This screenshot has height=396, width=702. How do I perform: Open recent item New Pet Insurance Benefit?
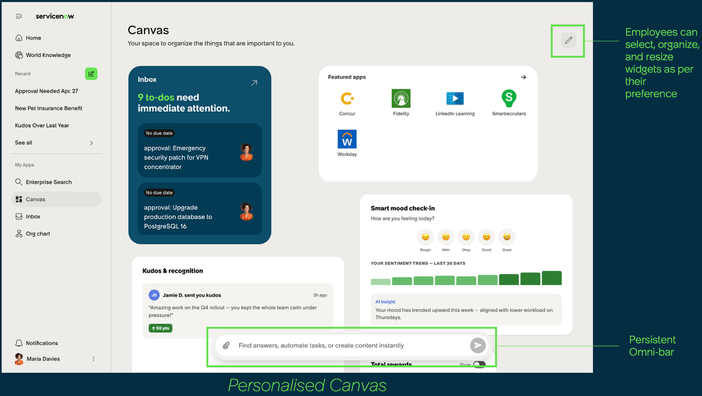[x=48, y=108]
